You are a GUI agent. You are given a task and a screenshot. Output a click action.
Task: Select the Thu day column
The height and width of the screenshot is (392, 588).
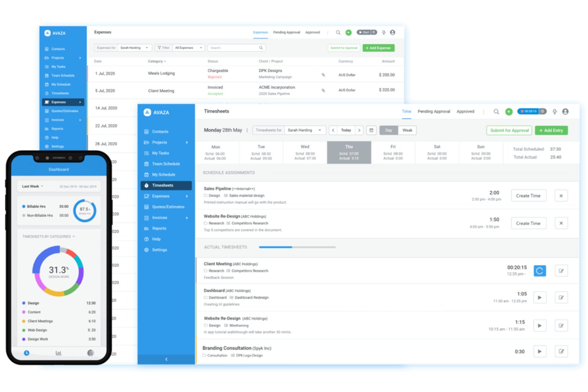[x=349, y=153]
